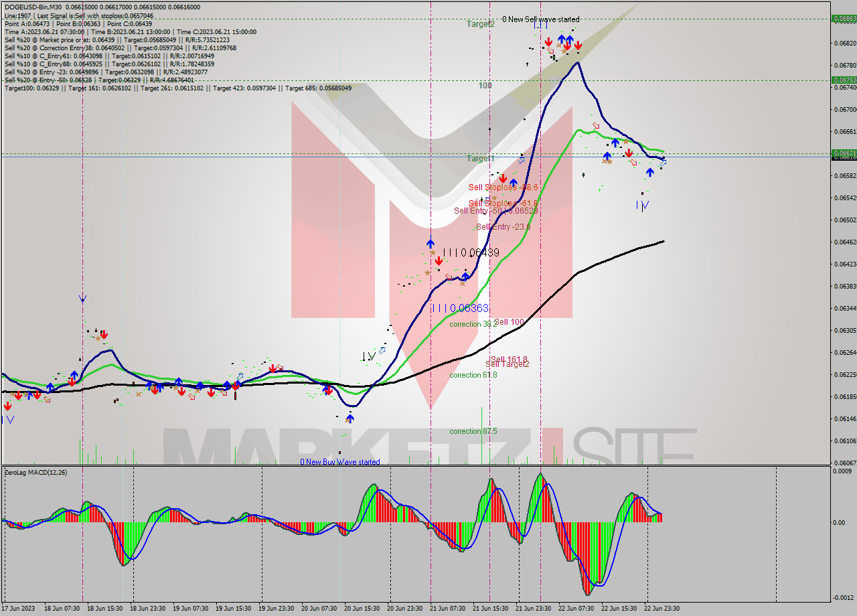Select the 'Sell %10 @ C_Entry88' line

[110, 64]
